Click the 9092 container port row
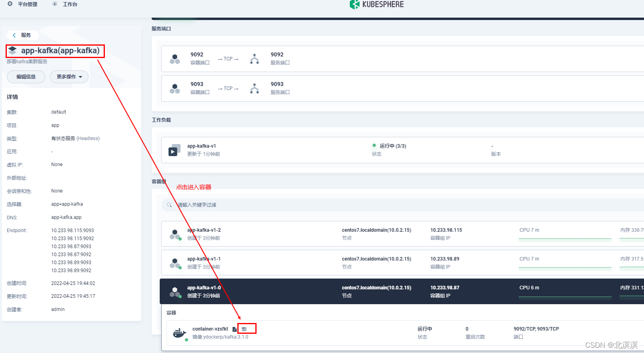 click(403, 59)
